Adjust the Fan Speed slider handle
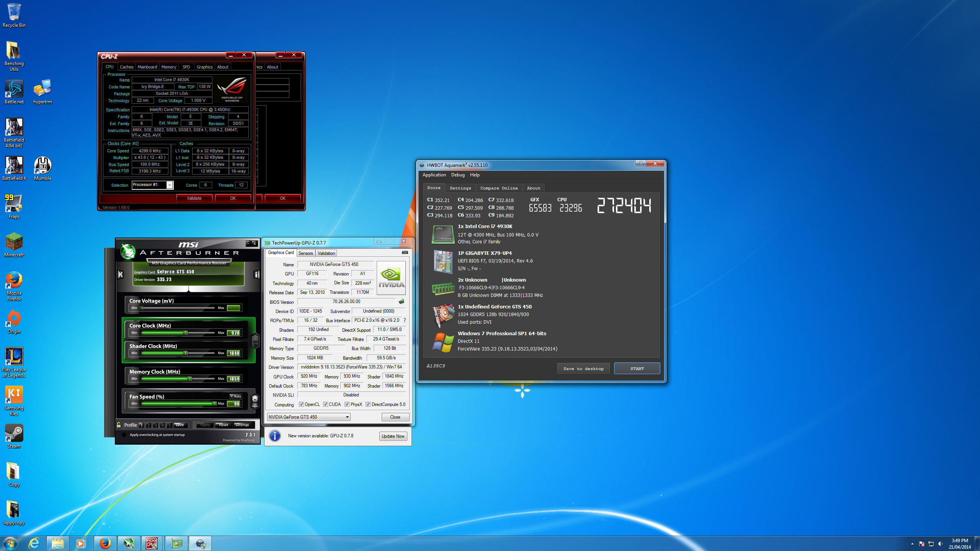The height and width of the screenshot is (551, 980). point(214,403)
